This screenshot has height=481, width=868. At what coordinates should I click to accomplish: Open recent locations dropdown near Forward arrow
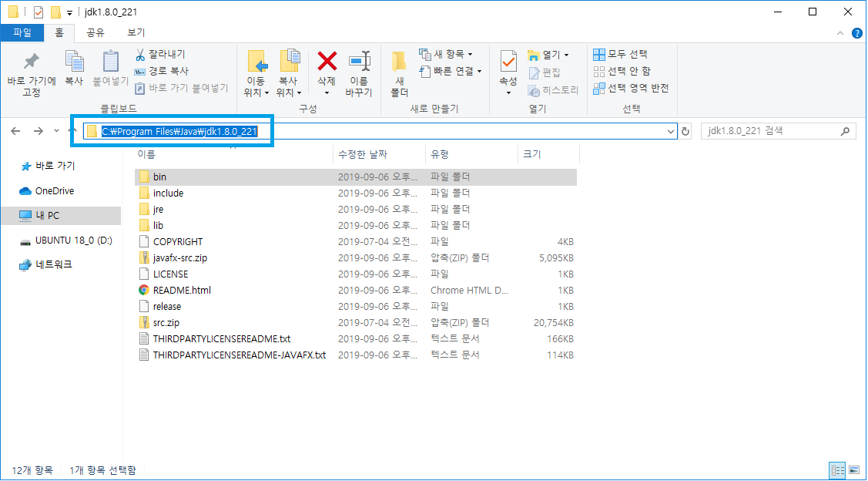click(56, 131)
